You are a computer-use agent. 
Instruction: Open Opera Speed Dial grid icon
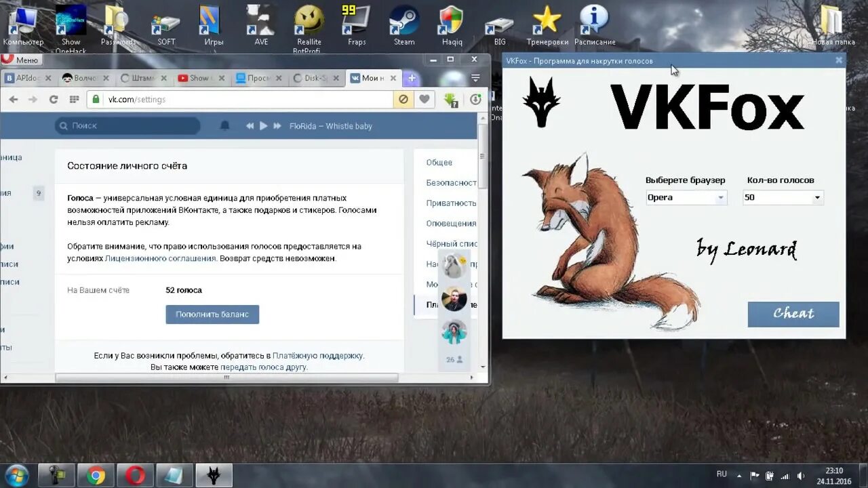click(74, 99)
